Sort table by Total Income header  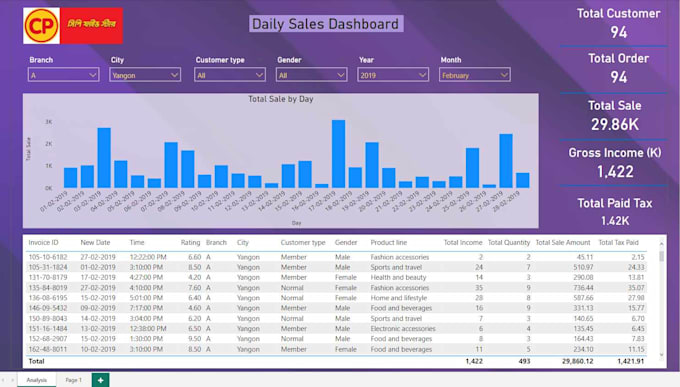463,243
